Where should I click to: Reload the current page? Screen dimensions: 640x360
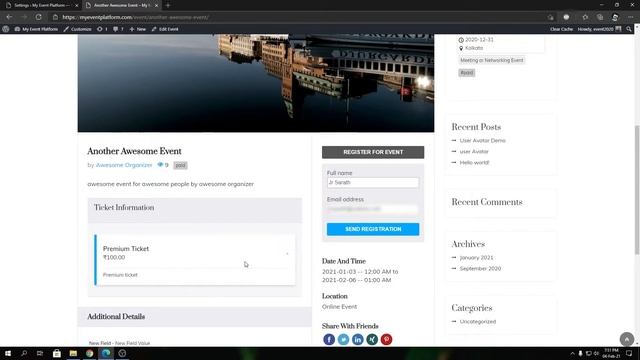[38, 17]
